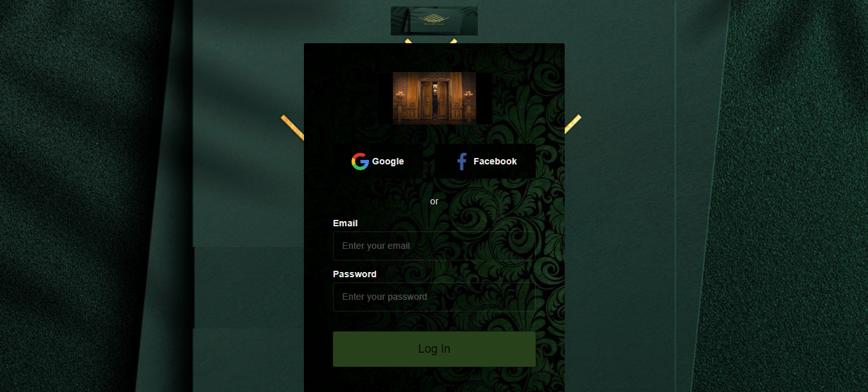Click the right candelabra in doors image
Image resolution: width=868 pixels, height=392 pixels.
click(467, 97)
